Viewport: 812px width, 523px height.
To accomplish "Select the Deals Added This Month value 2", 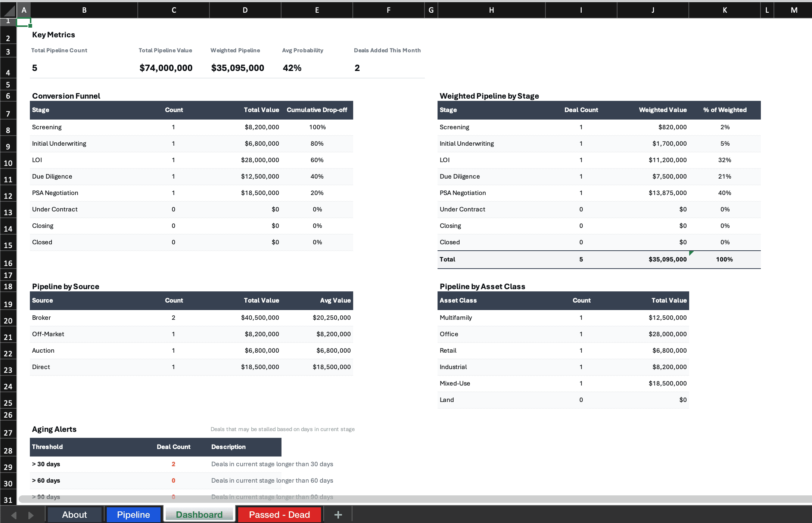I will click(x=357, y=68).
